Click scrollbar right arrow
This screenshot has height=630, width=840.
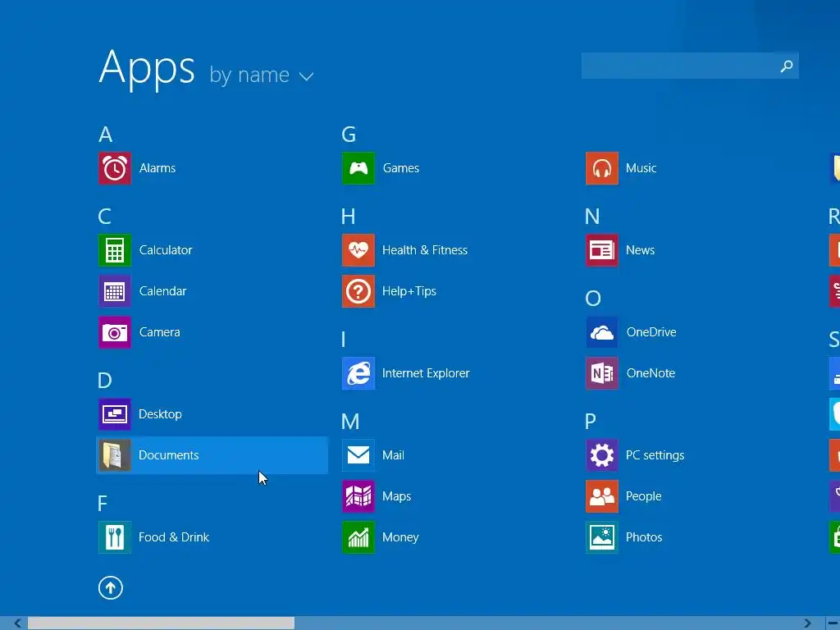pos(807,623)
